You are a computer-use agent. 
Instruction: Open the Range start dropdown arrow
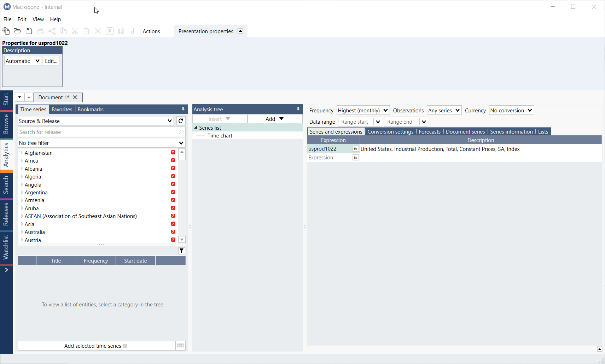pos(378,122)
